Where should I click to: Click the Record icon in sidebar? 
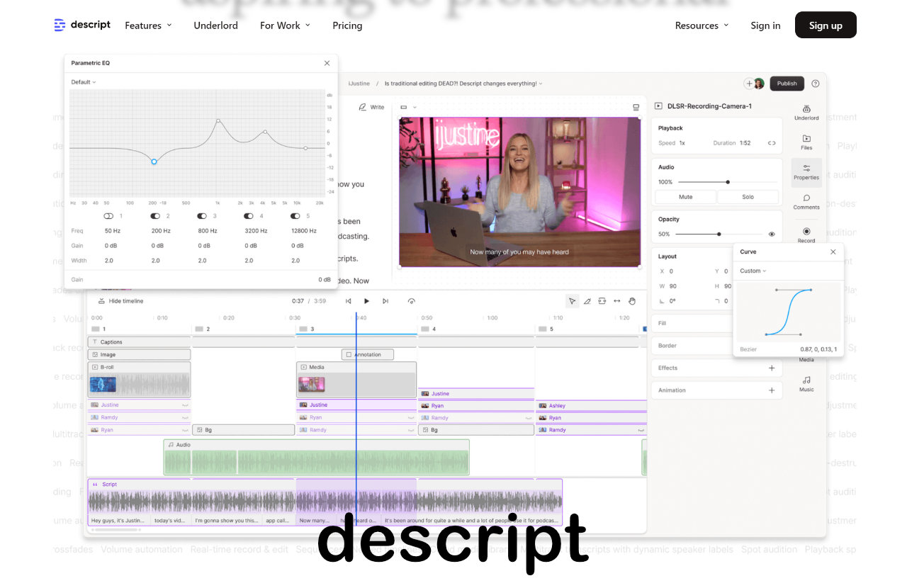(x=806, y=234)
